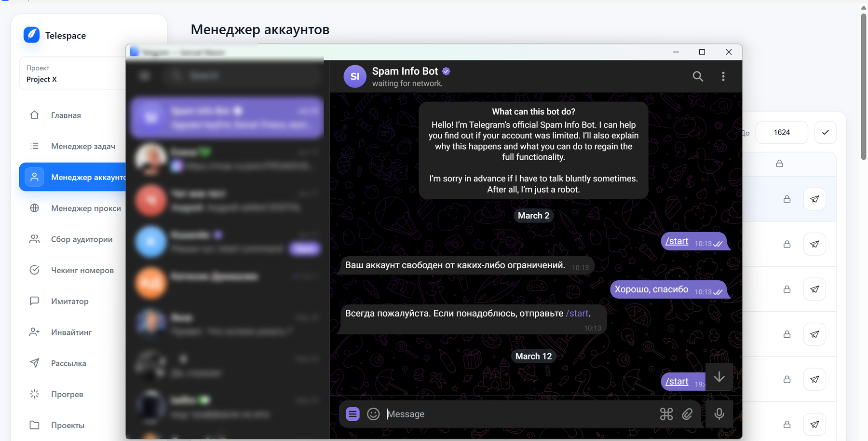Click the /start link in March 2 message
The image size is (868, 441).
tap(677, 241)
